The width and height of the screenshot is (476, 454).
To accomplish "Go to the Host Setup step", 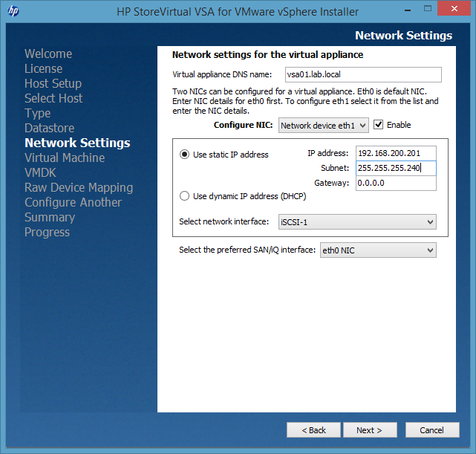I will [x=53, y=83].
